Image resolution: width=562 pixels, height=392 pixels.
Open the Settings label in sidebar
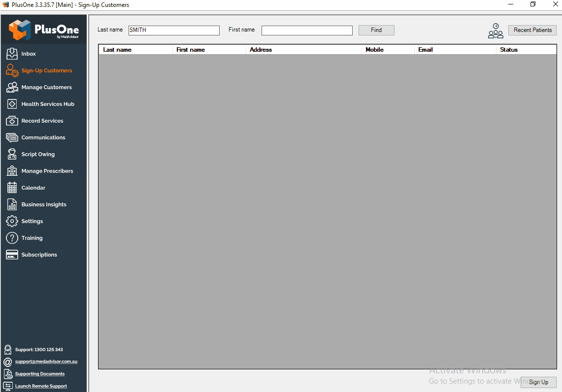[32, 221]
